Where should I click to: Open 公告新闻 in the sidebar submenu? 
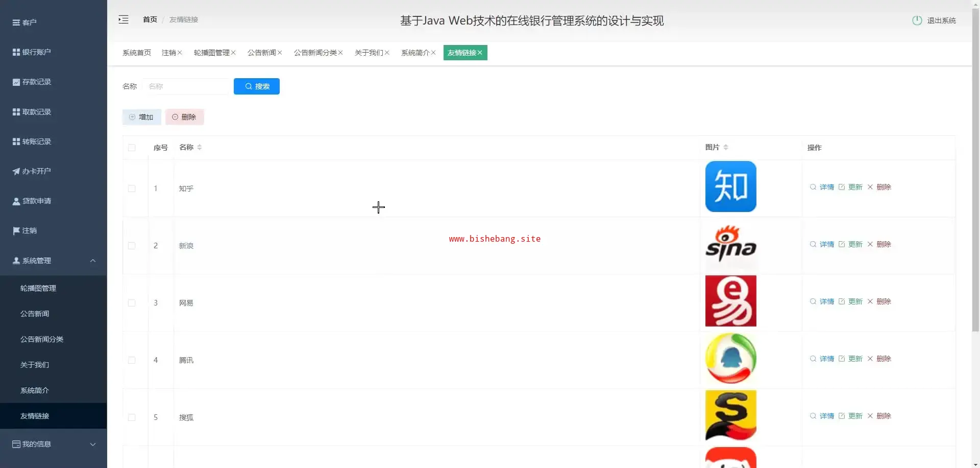point(54,314)
